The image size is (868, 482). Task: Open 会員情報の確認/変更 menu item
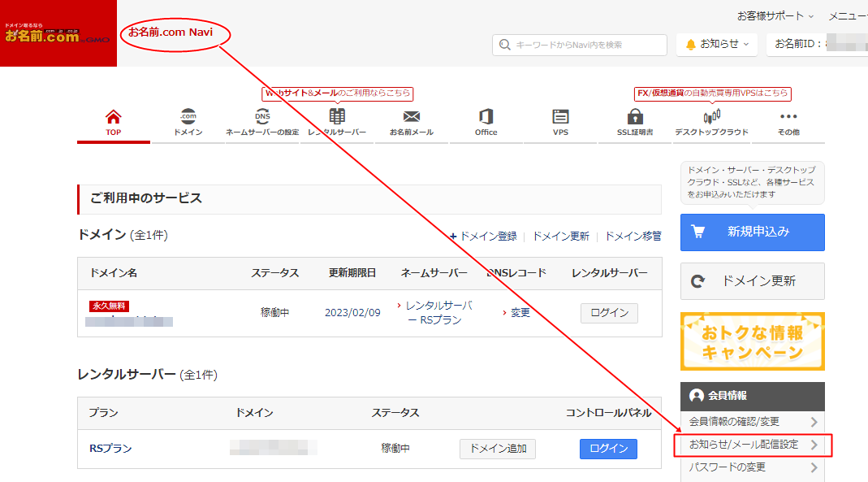coord(753,422)
